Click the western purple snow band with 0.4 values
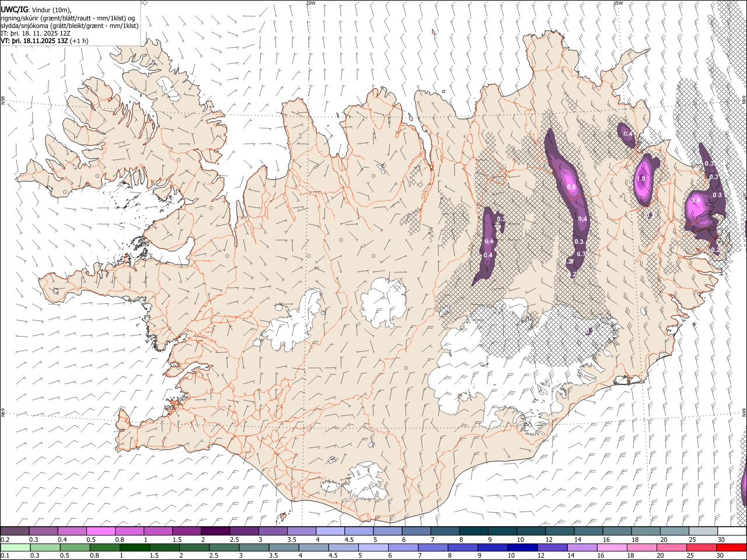Screen dimensions: 747x560 point(489,245)
